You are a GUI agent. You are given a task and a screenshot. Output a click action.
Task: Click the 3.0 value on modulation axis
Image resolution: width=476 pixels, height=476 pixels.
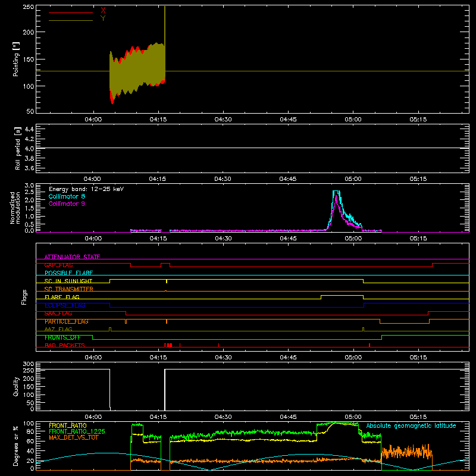pos(29,186)
